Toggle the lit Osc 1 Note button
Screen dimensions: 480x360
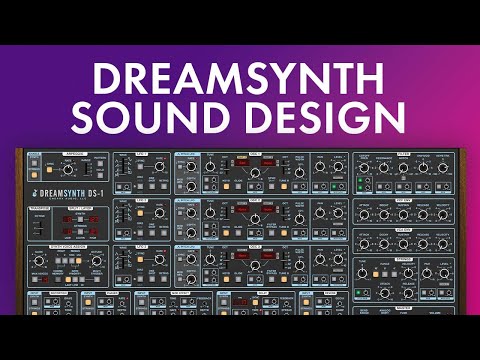pyautogui.click(x=226, y=186)
